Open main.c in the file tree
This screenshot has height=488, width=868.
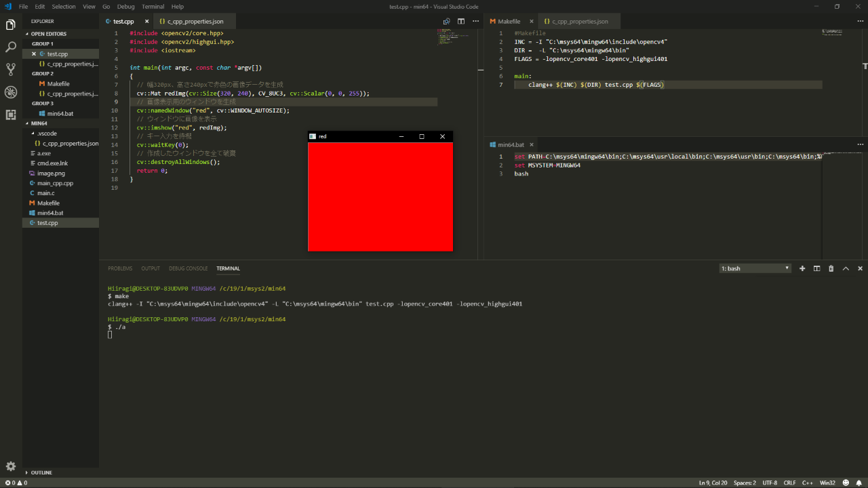coord(60,193)
